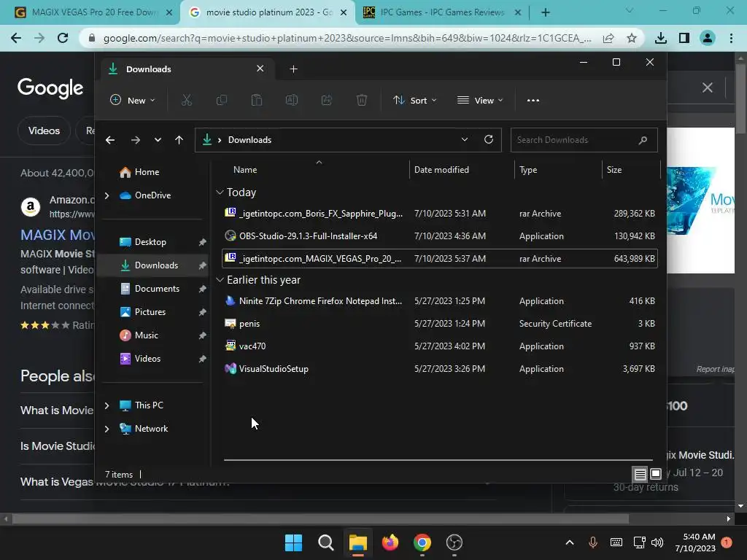Screen dimensions: 747x560
Task: Click the Google logo
Action: (x=50, y=88)
